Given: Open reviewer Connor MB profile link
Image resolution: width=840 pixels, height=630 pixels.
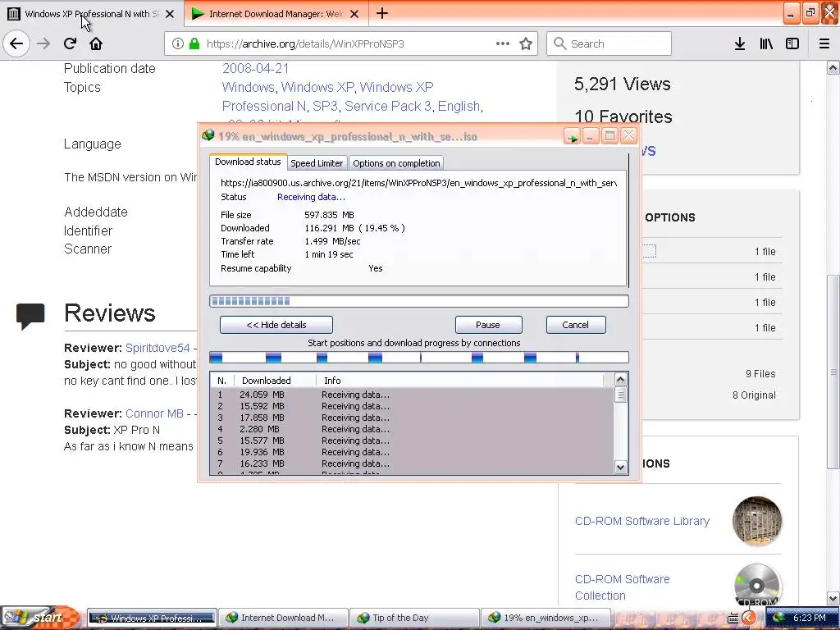Looking at the screenshot, I should pyautogui.click(x=154, y=413).
